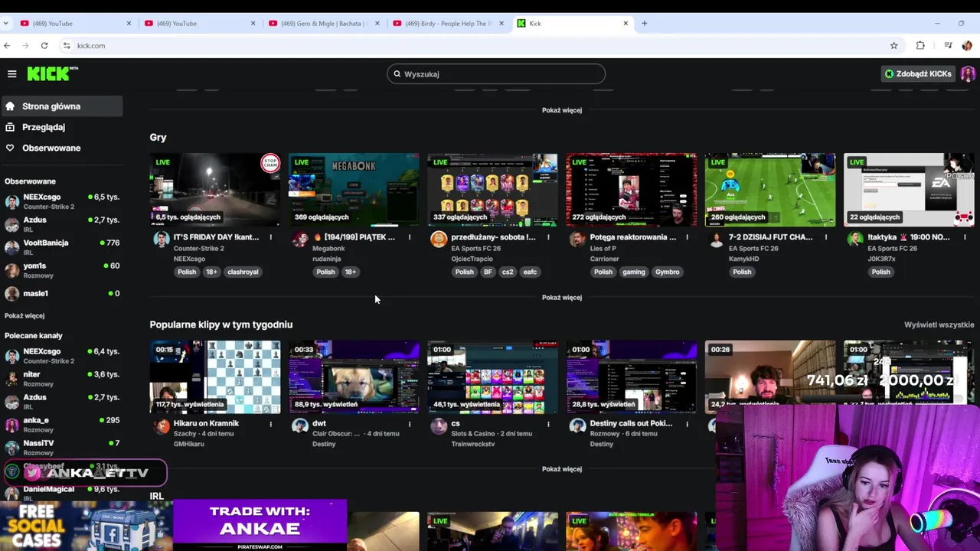Viewport: 980px width, 551px height.
Task: Open more options for dwt clip
Action: click(409, 424)
